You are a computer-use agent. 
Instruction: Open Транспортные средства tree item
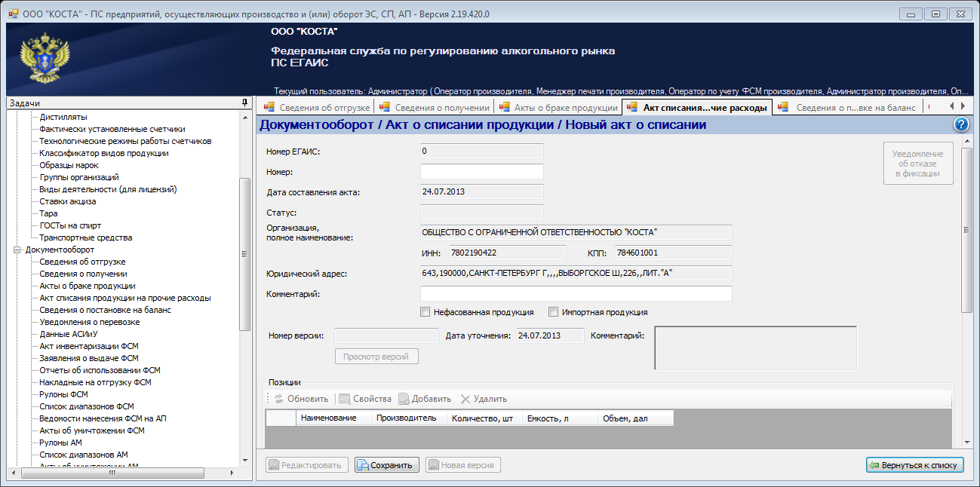(x=86, y=237)
